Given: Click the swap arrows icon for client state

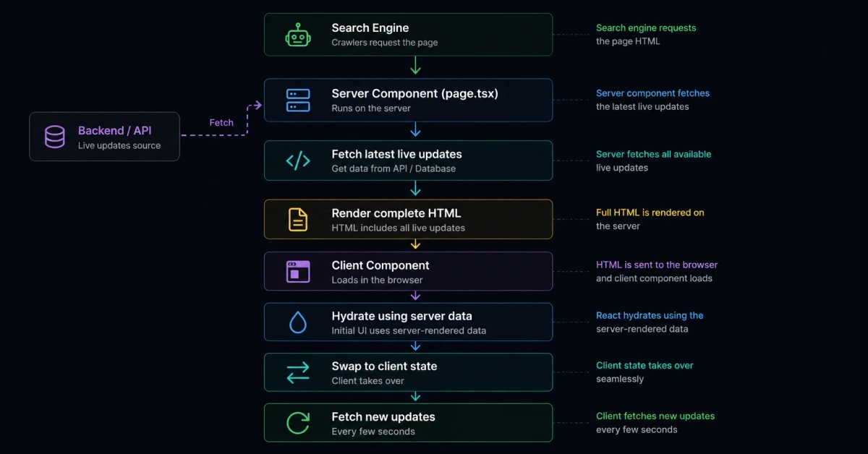Looking at the screenshot, I should click(298, 372).
